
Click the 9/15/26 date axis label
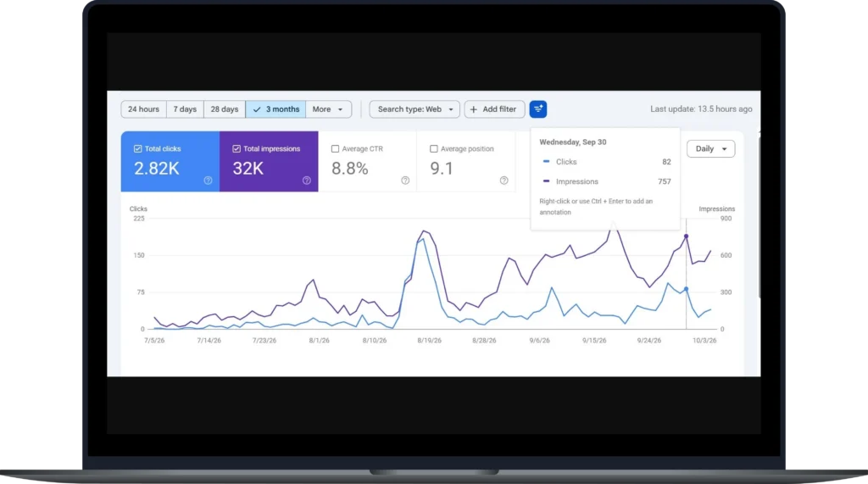(x=594, y=341)
